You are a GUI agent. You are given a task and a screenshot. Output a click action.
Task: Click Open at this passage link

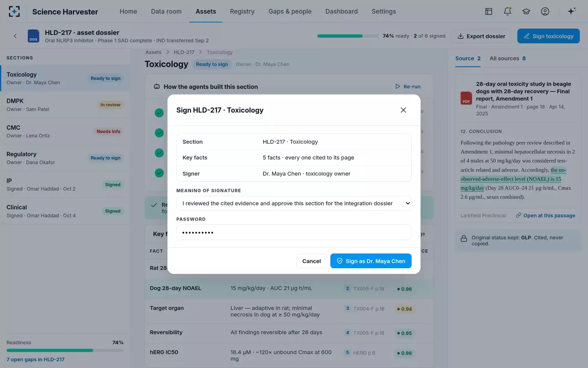coord(546,215)
